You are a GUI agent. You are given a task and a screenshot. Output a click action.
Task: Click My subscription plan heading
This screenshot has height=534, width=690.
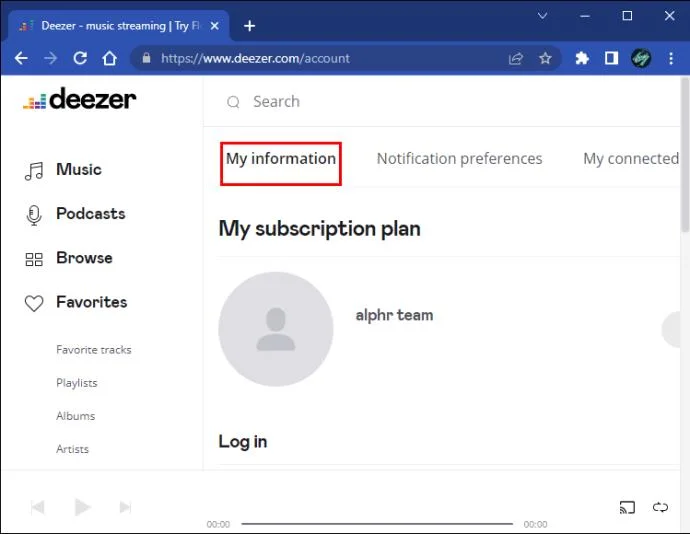[x=320, y=229]
